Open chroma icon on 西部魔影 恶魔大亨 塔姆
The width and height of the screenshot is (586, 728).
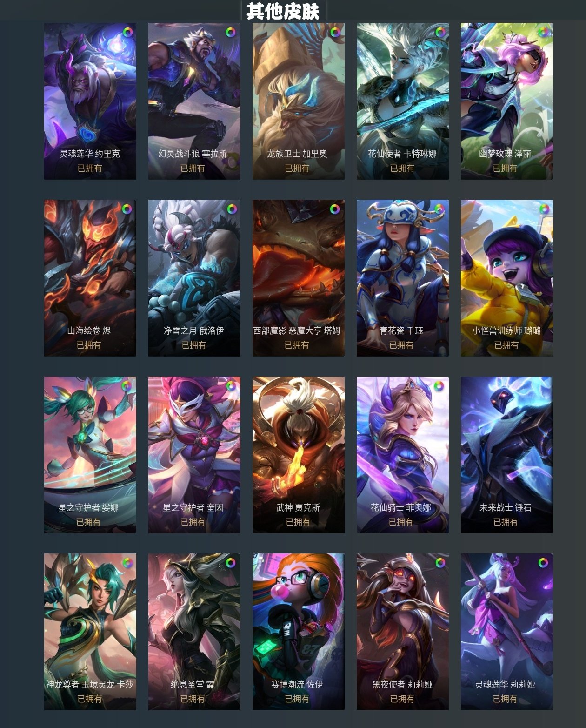335,209
